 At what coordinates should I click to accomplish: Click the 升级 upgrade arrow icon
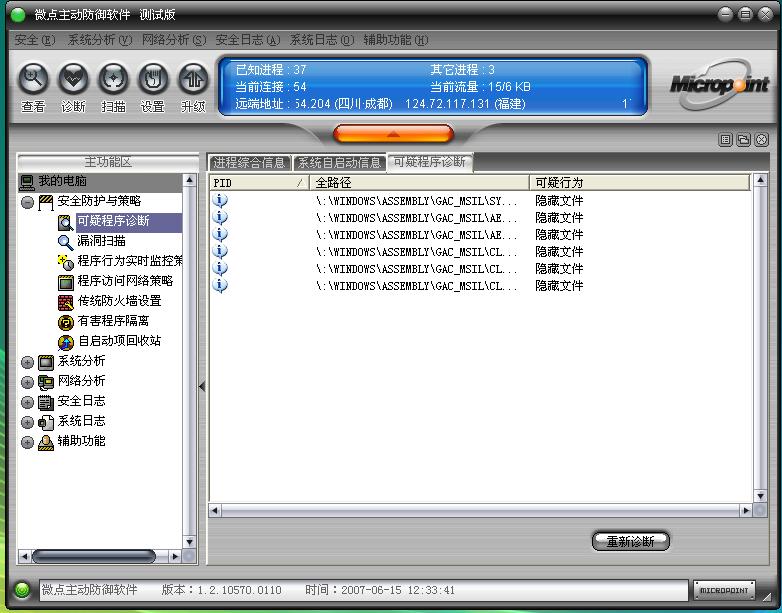coord(193,78)
